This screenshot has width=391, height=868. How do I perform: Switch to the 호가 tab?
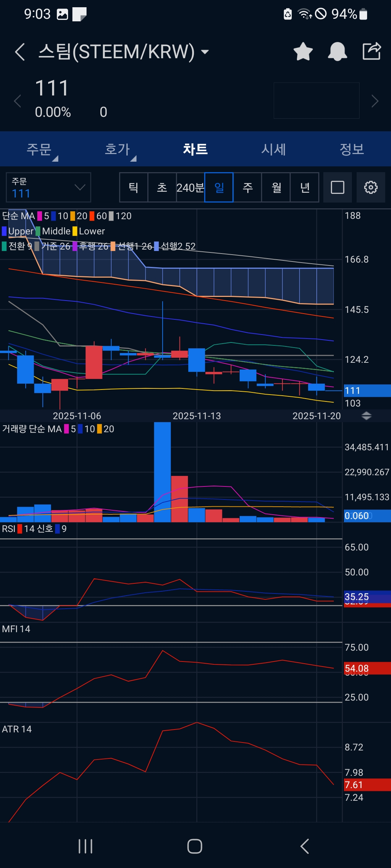tap(117, 149)
